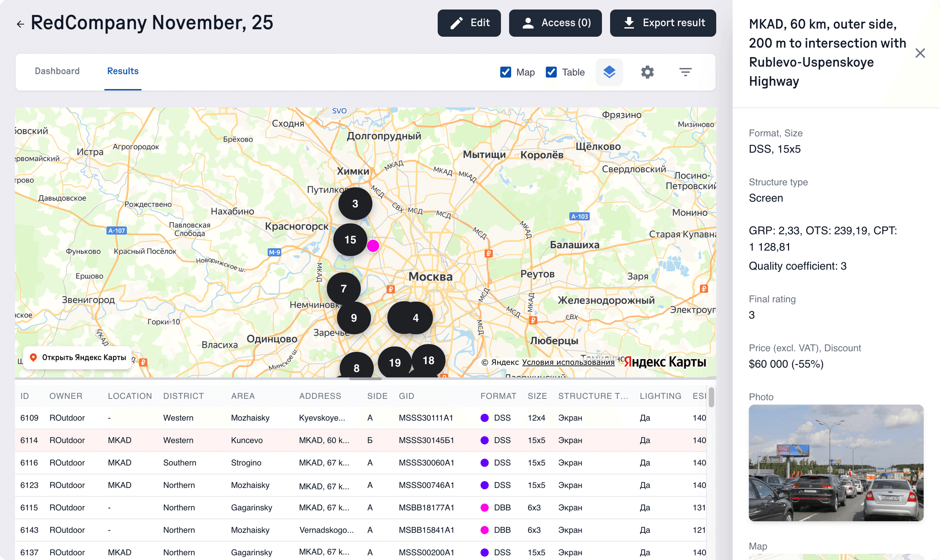
Task: Click the GID column header
Action: pos(406,396)
